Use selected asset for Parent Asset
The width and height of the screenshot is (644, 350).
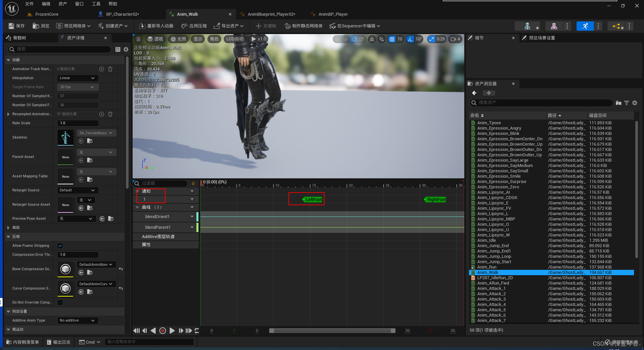81,160
